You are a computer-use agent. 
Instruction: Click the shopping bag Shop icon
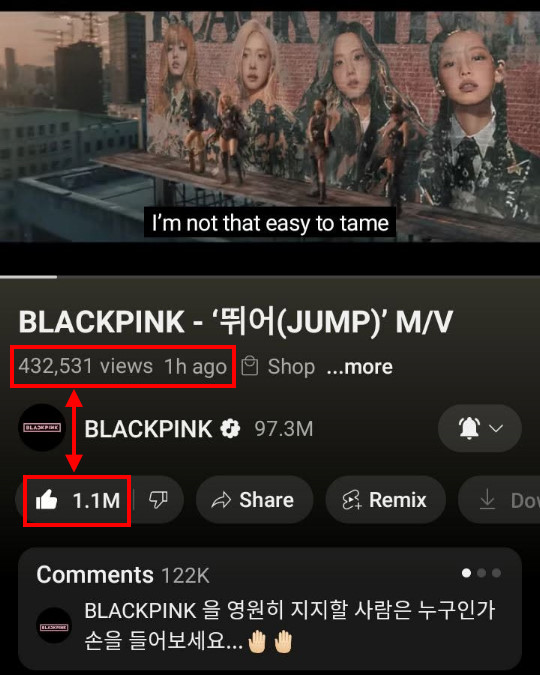(x=250, y=366)
